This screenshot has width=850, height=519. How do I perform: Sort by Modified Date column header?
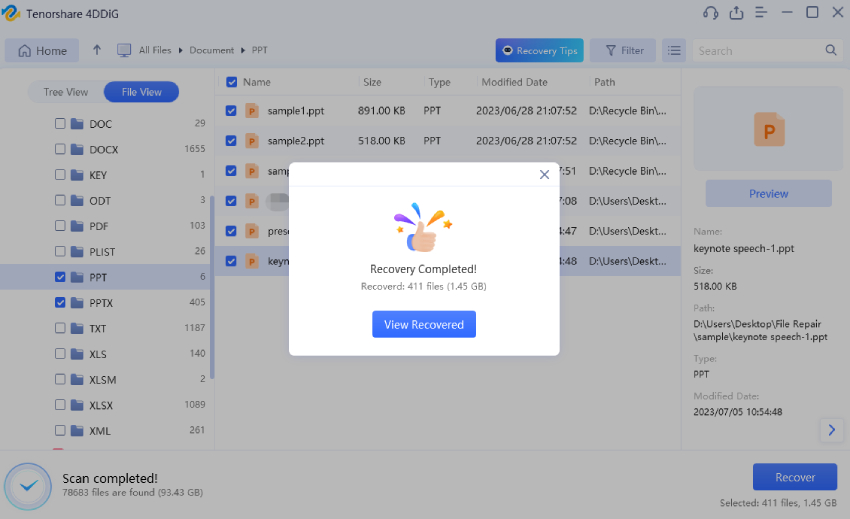[x=514, y=82]
